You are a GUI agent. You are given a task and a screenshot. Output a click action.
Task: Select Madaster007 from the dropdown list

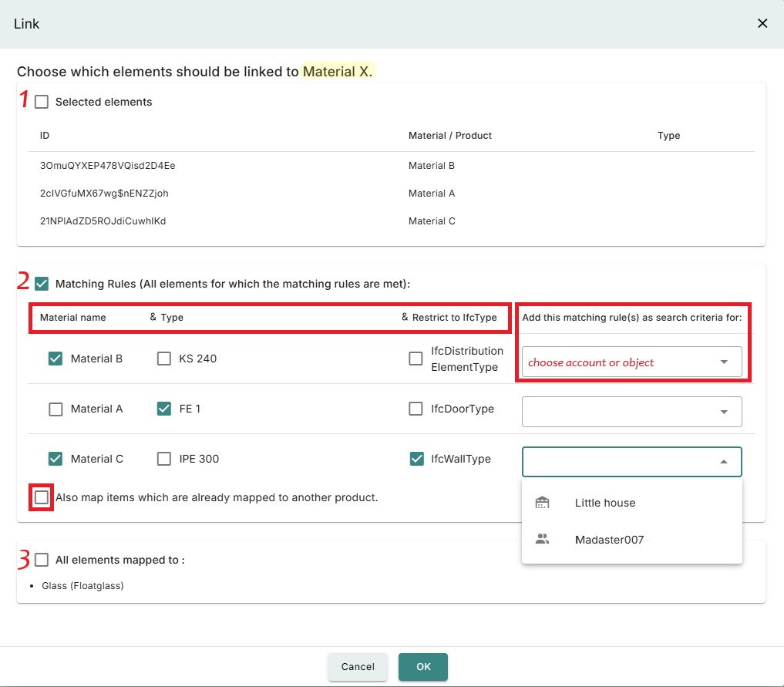pyautogui.click(x=632, y=540)
